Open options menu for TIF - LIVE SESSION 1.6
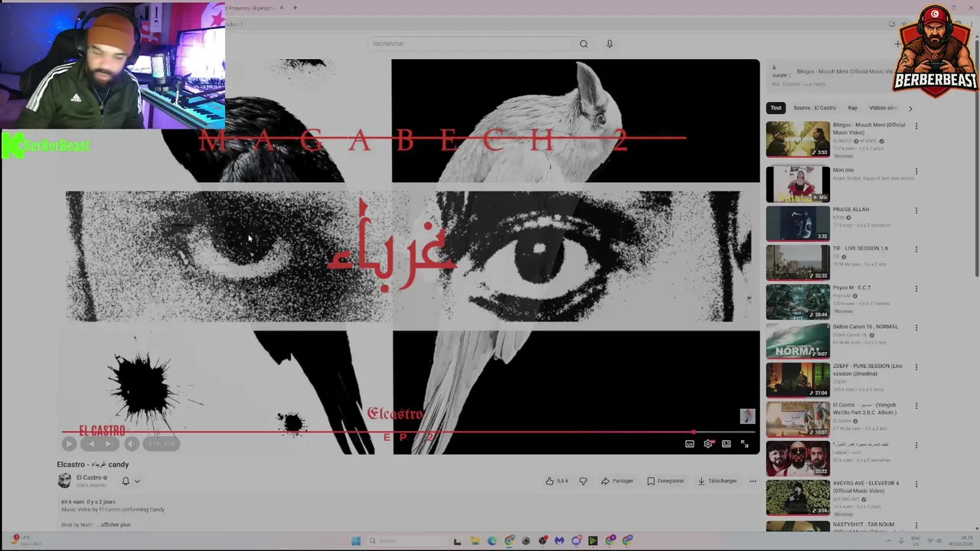Image resolution: width=980 pixels, height=551 pixels. tap(916, 249)
